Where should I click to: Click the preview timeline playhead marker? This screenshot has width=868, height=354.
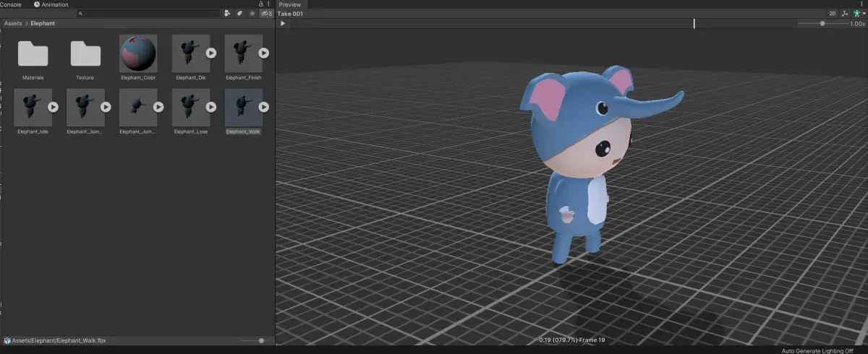coord(694,24)
